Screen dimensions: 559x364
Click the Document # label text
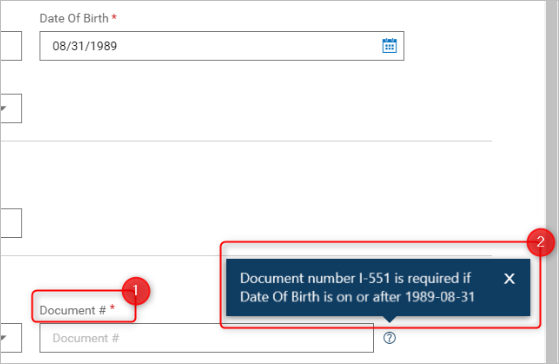73,310
